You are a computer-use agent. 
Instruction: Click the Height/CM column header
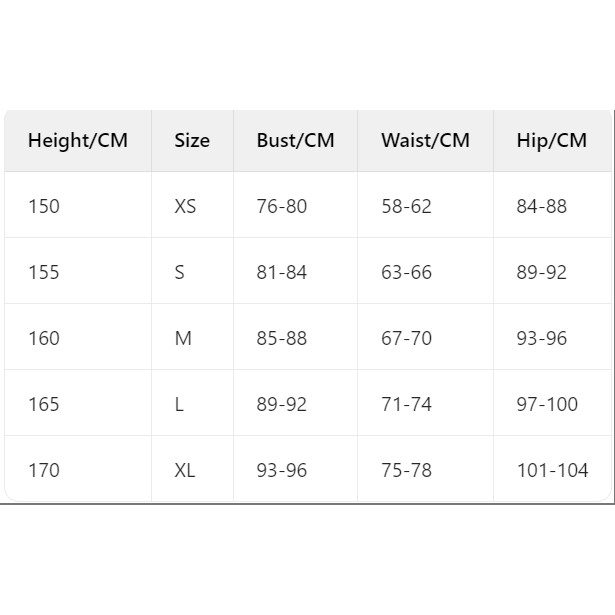[78, 140]
